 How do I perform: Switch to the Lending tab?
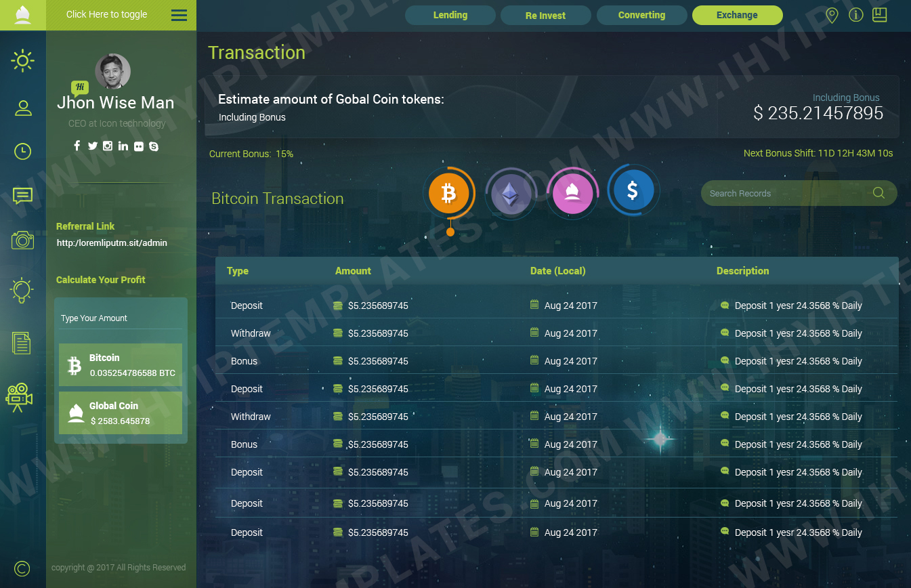[x=450, y=15]
